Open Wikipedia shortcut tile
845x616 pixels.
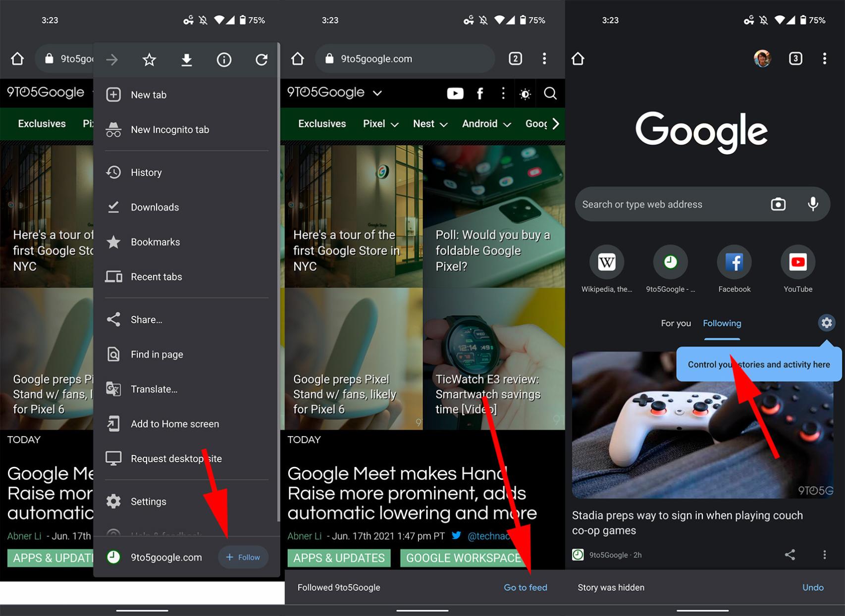point(607,269)
